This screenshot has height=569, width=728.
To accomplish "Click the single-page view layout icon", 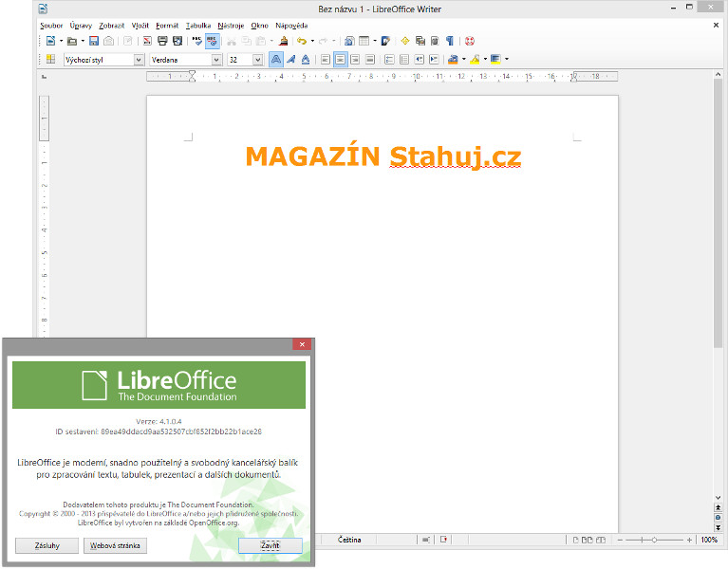I will pyautogui.click(x=576, y=540).
